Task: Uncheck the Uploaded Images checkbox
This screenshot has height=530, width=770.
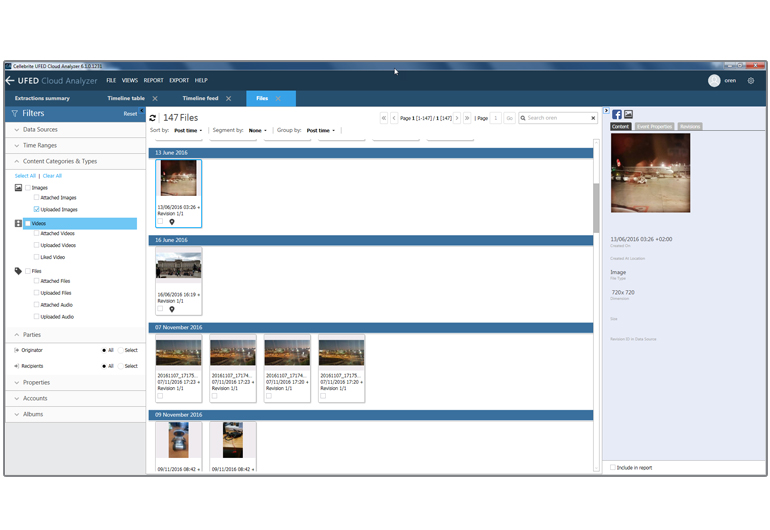Action: (x=37, y=210)
